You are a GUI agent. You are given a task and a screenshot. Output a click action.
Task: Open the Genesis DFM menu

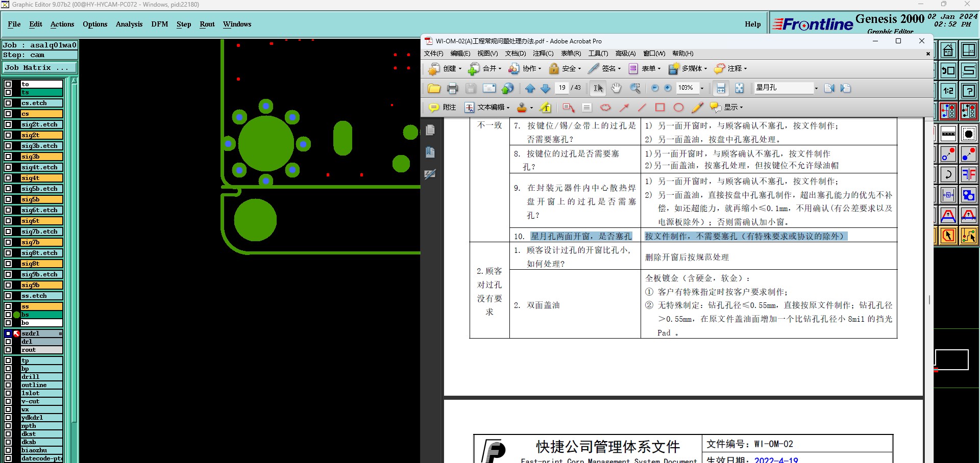point(160,24)
